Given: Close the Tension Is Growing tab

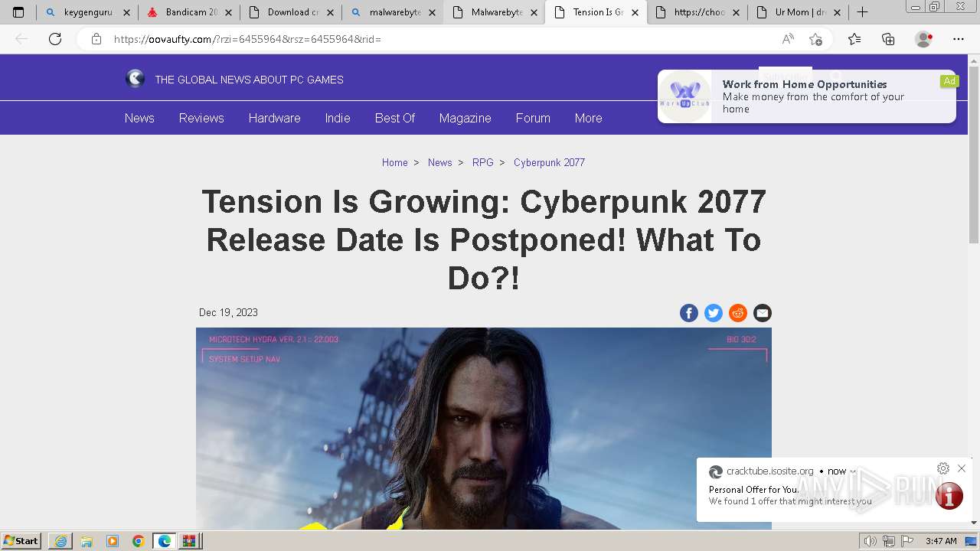Looking at the screenshot, I should point(635,12).
